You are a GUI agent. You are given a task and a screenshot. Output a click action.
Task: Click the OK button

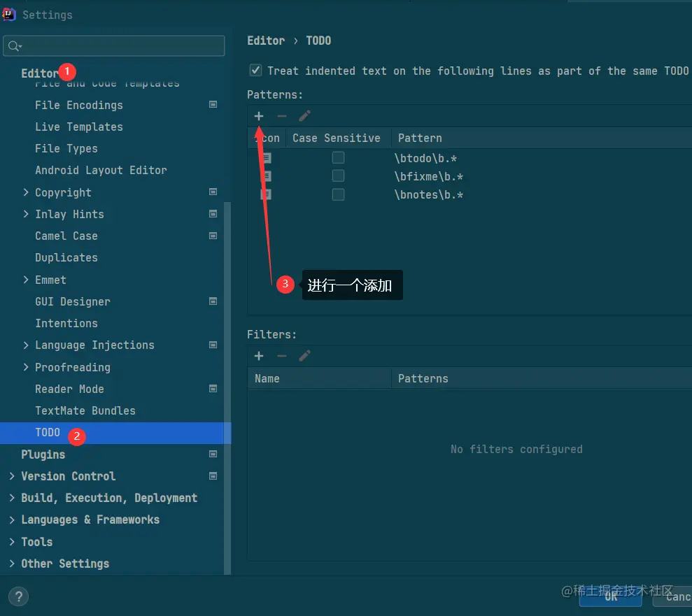click(x=611, y=596)
